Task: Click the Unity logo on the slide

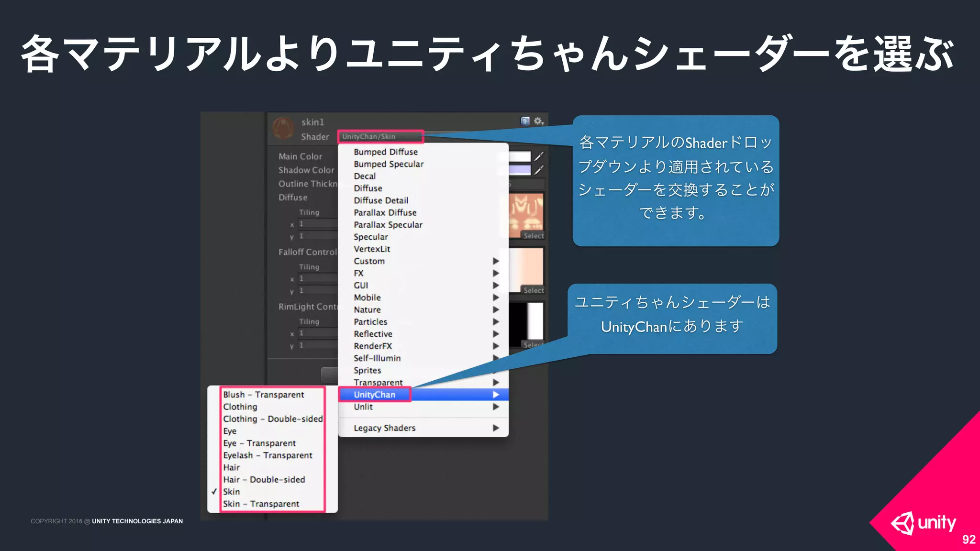Action: pyautogui.click(x=923, y=523)
